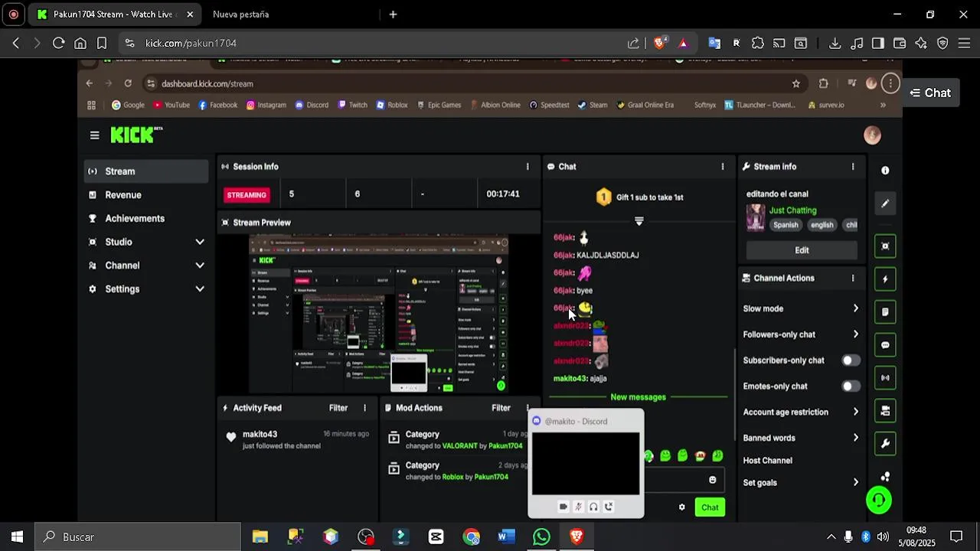This screenshot has width=980, height=551.
Task: Open the Brave VPN shield icon
Action: click(x=942, y=43)
